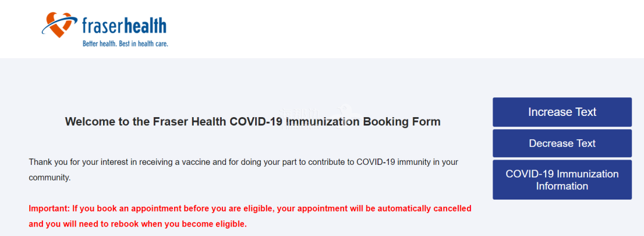This screenshot has width=644, height=236.
Task: Click the fraserhealth wordmark in header
Action: pos(124,26)
